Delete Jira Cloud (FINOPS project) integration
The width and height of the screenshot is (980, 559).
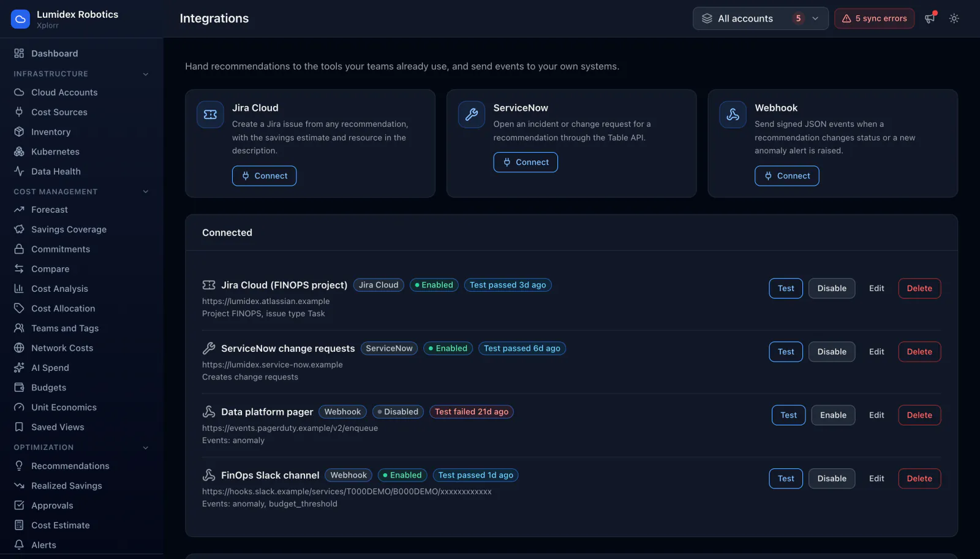point(919,289)
